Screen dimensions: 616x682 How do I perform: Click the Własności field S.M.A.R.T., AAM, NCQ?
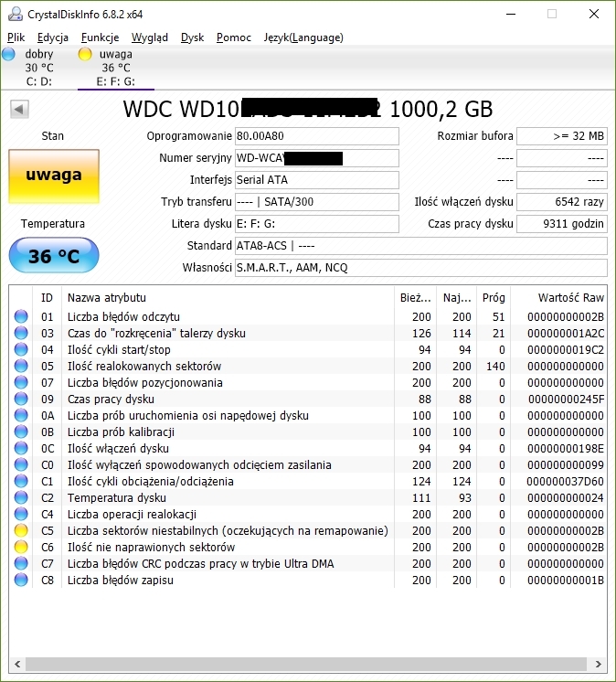click(x=420, y=268)
